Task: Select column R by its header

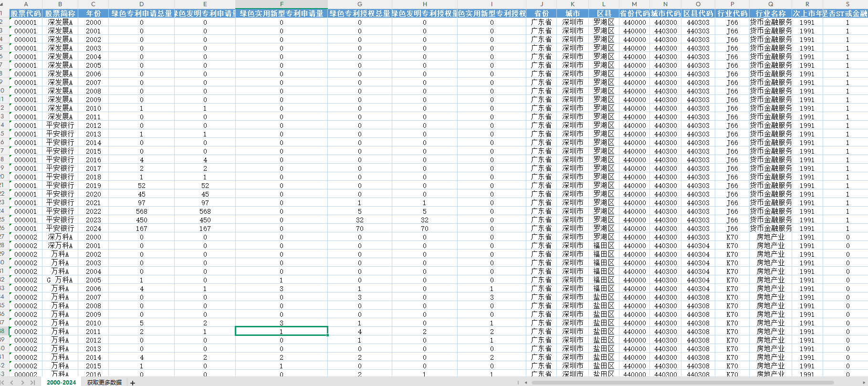Action: [x=807, y=4]
